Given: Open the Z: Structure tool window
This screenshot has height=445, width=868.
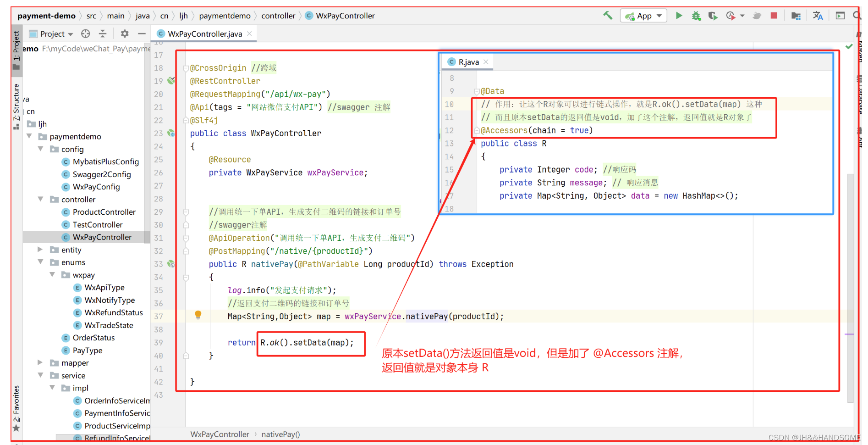Looking at the screenshot, I should (x=16, y=106).
